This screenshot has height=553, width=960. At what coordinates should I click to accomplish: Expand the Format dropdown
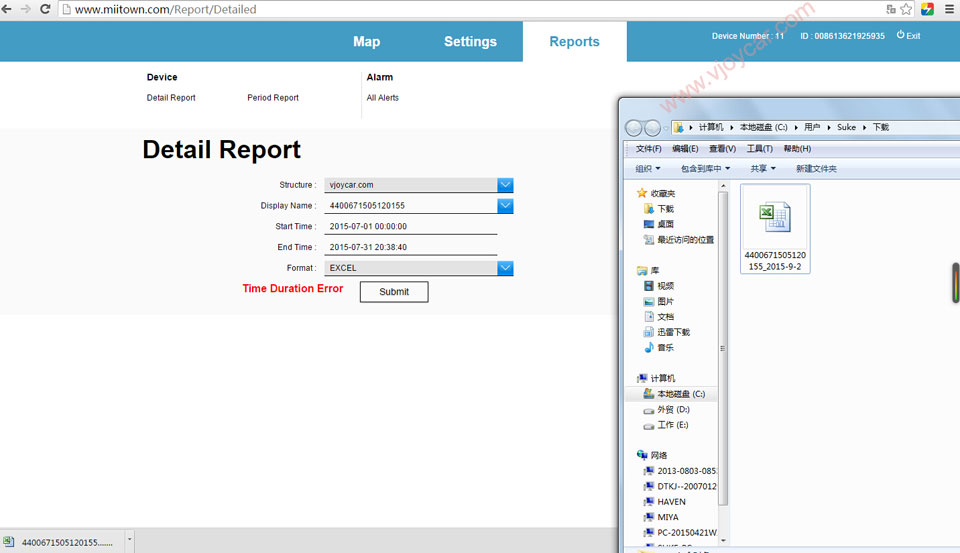pos(505,268)
